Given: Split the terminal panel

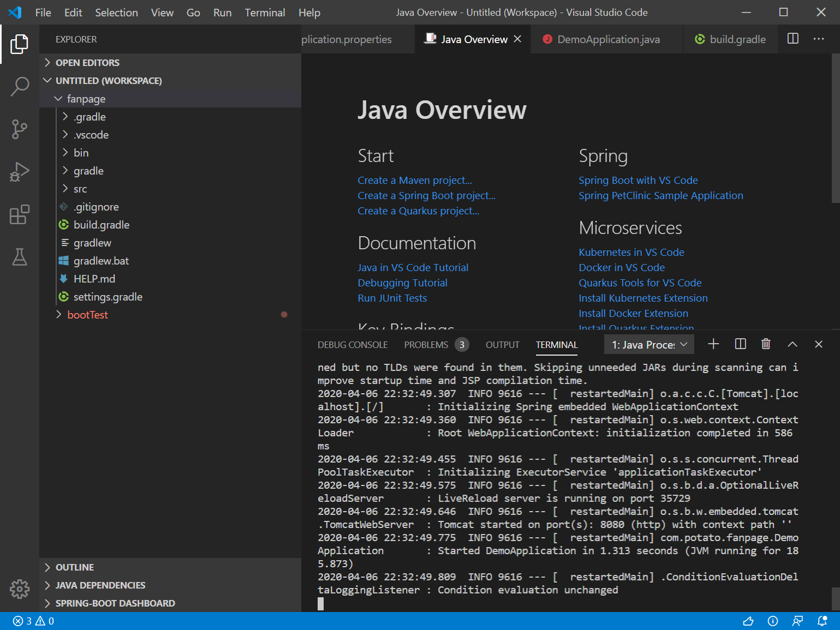Looking at the screenshot, I should pos(741,344).
